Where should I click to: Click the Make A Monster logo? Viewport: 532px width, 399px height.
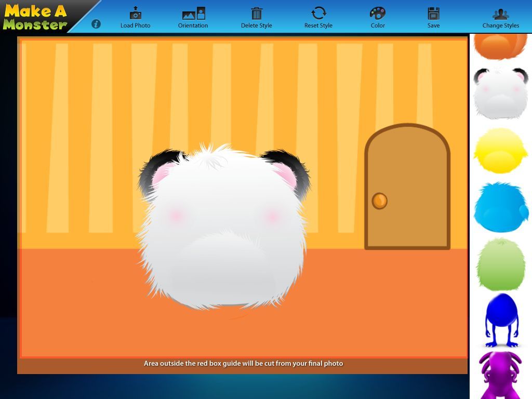[35, 17]
